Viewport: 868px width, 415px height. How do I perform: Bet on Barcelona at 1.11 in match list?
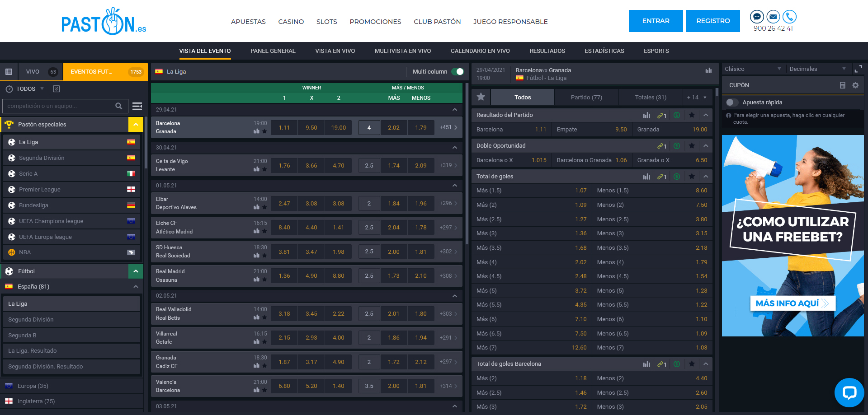pyautogui.click(x=284, y=127)
